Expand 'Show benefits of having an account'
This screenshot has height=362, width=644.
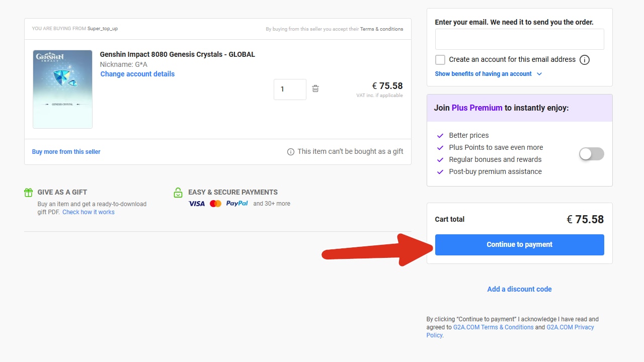(x=483, y=74)
